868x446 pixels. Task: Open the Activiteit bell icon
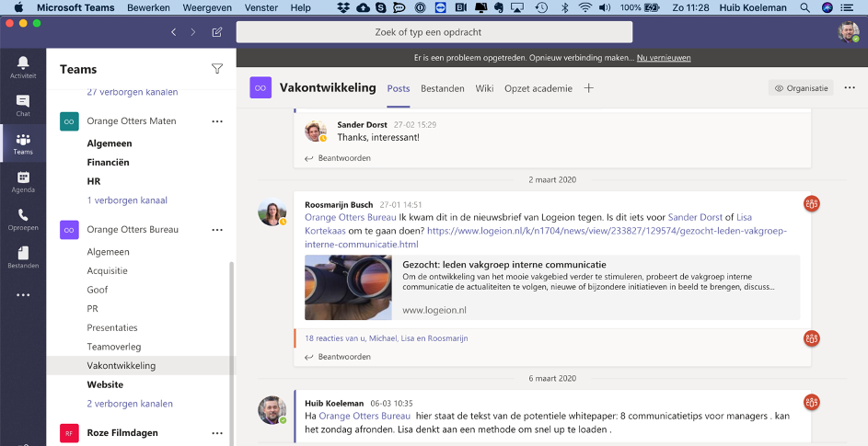23,67
